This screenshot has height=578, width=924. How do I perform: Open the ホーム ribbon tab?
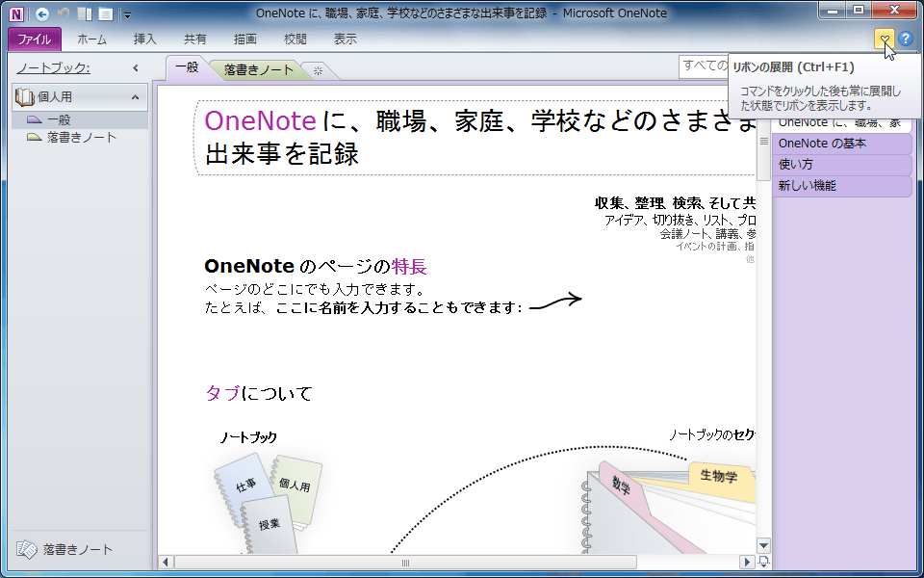coord(92,39)
